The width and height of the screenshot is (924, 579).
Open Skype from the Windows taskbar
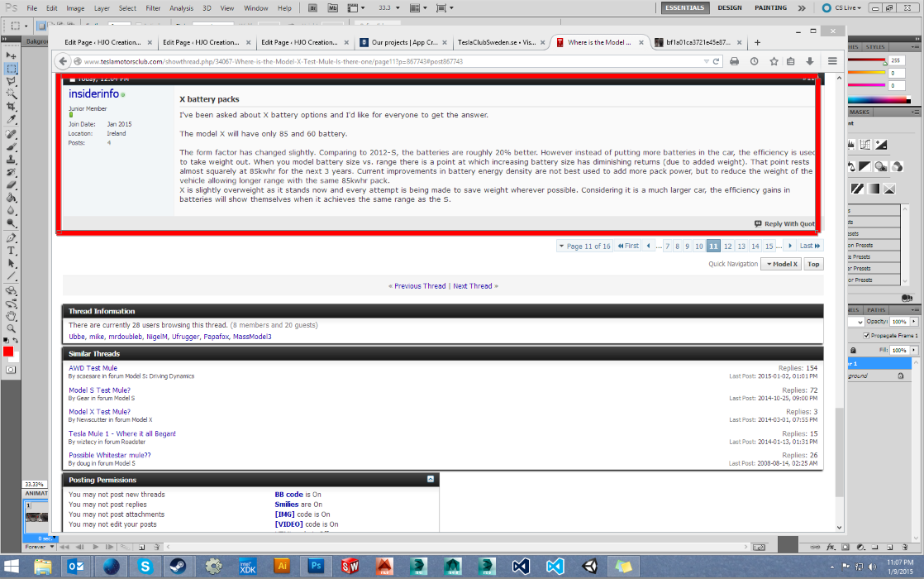pos(145,567)
